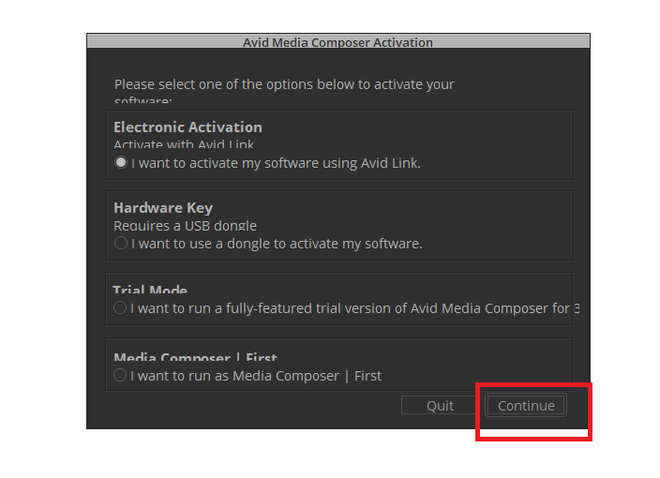Click the Avid Media Composer Activation title bar

[x=338, y=43]
